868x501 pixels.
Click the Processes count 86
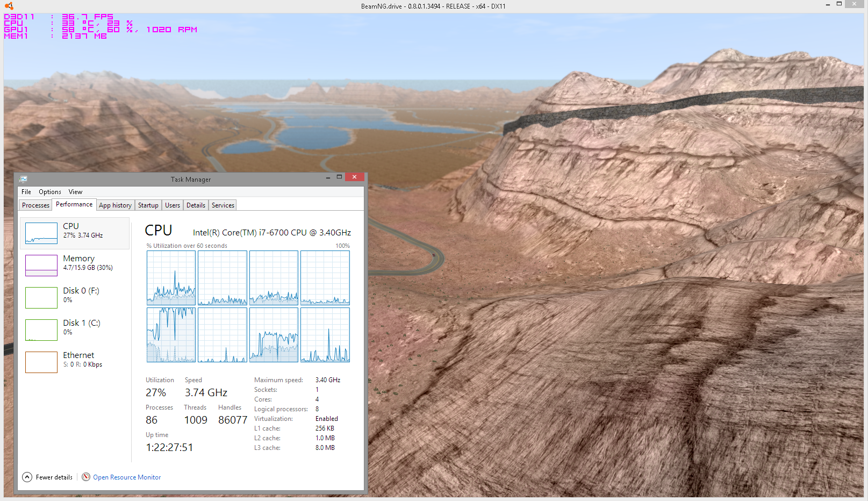[152, 420]
